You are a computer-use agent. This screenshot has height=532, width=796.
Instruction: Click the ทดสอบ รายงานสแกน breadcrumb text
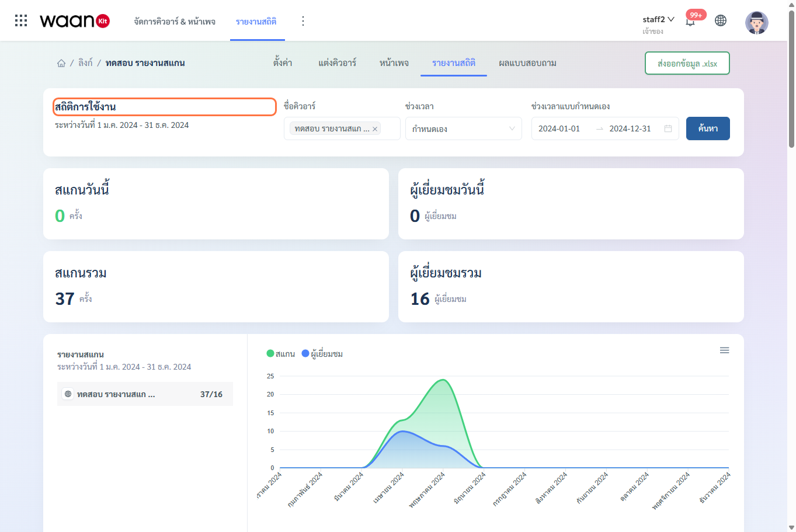[145, 63]
